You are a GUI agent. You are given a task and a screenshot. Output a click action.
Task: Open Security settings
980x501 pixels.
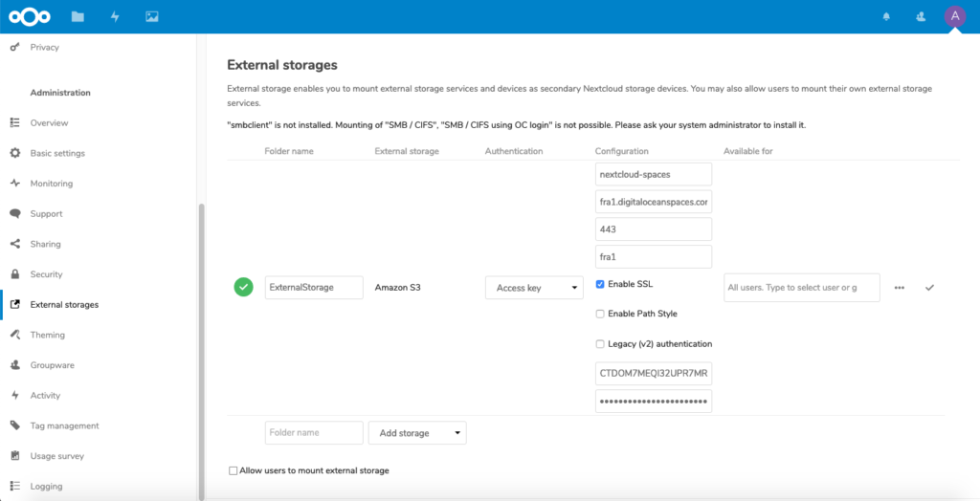46,274
